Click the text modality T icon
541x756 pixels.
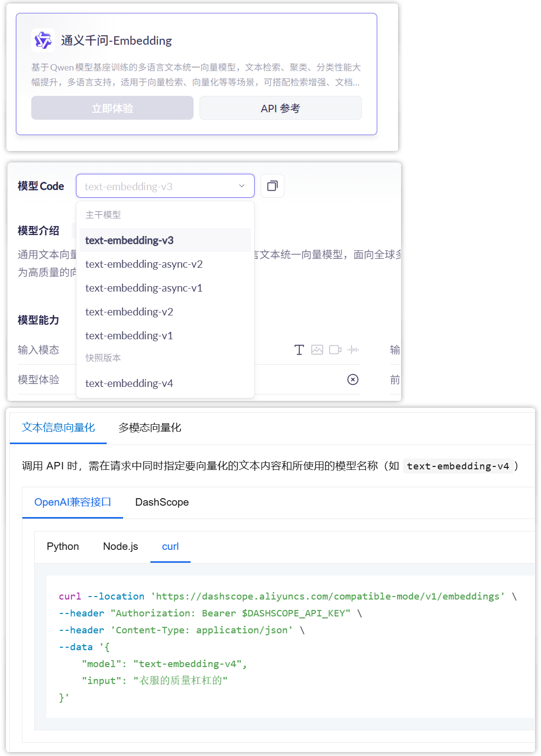[299, 350]
